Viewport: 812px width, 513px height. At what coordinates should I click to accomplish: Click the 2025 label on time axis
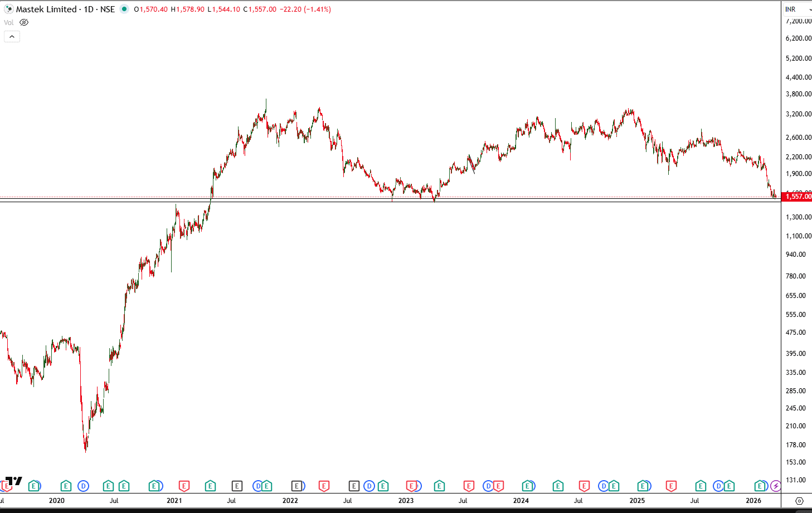point(637,500)
